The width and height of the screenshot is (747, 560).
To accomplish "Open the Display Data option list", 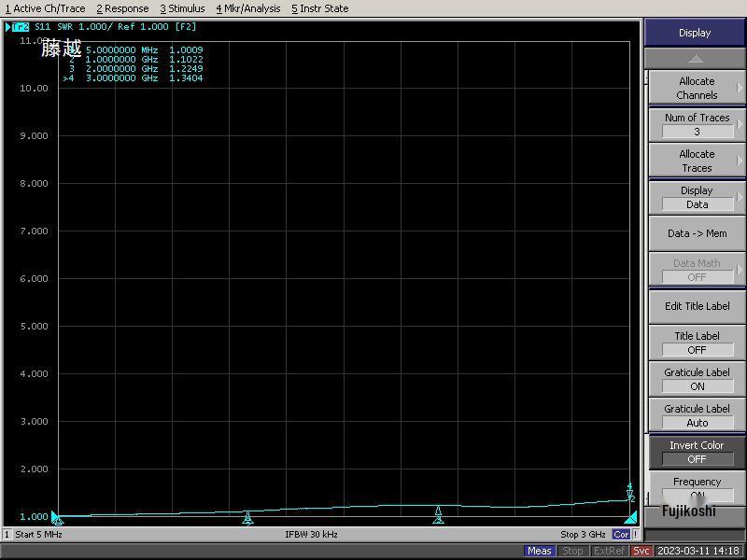I will click(697, 198).
